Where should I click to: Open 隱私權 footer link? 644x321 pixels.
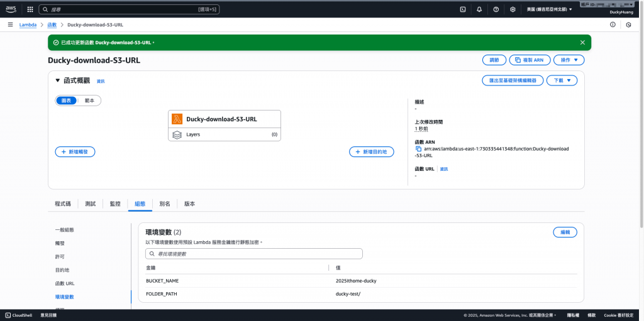(573, 315)
